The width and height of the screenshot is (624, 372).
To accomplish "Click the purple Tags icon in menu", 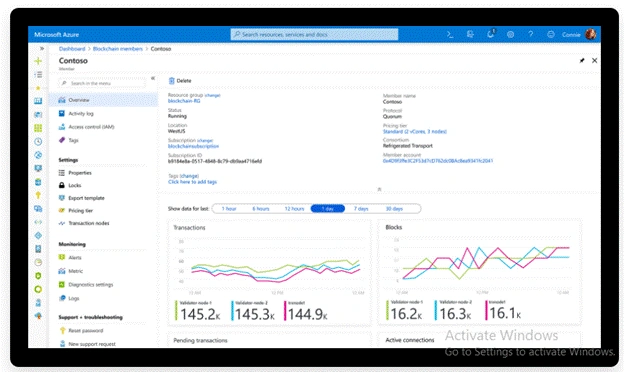I will point(62,140).
